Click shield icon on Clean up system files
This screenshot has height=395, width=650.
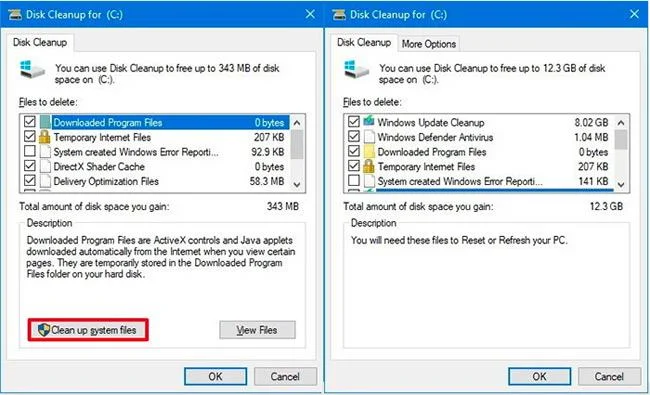coord(44,330)
